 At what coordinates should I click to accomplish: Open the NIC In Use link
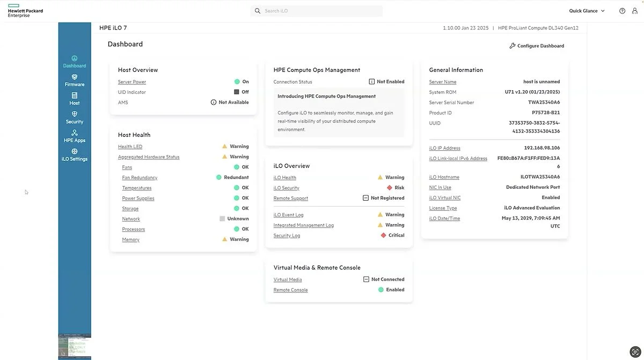pos(440,188)
